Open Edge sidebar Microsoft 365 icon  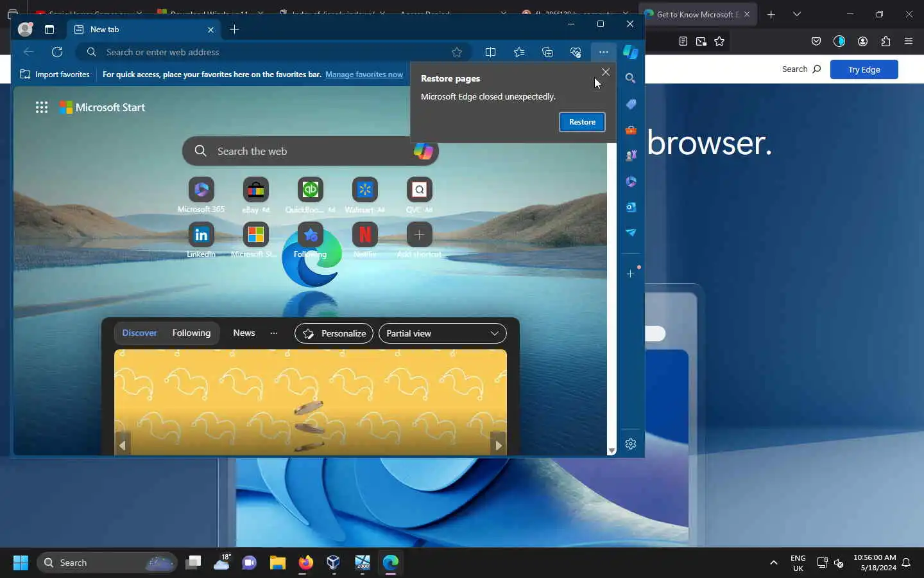631,182
